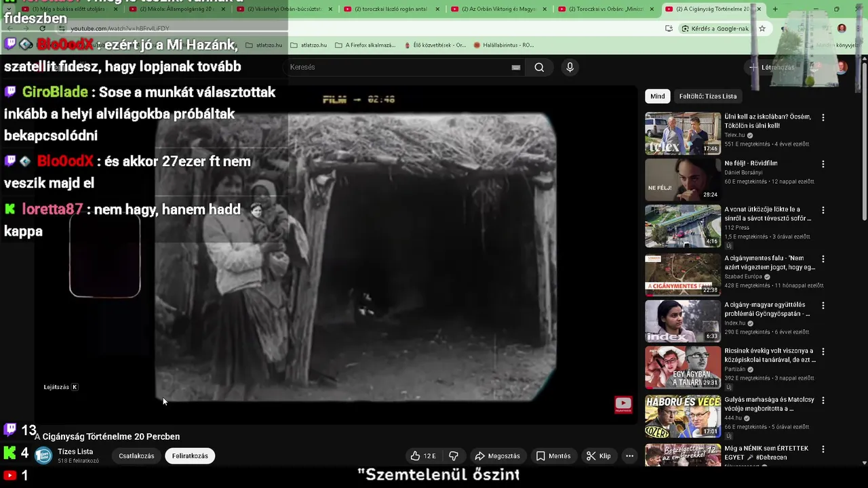Open the YouTube account avatar menu
868x488 pixels.
[842, 67]
